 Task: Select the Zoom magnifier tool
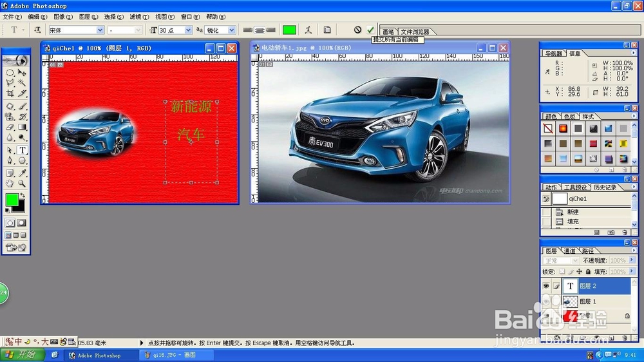click(22, 184)
